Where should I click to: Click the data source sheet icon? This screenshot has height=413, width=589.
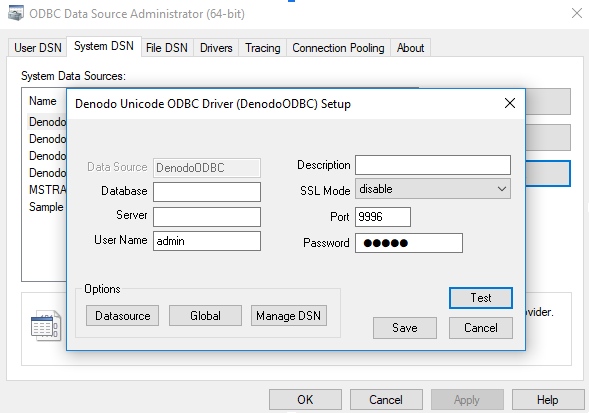point(46,325)
